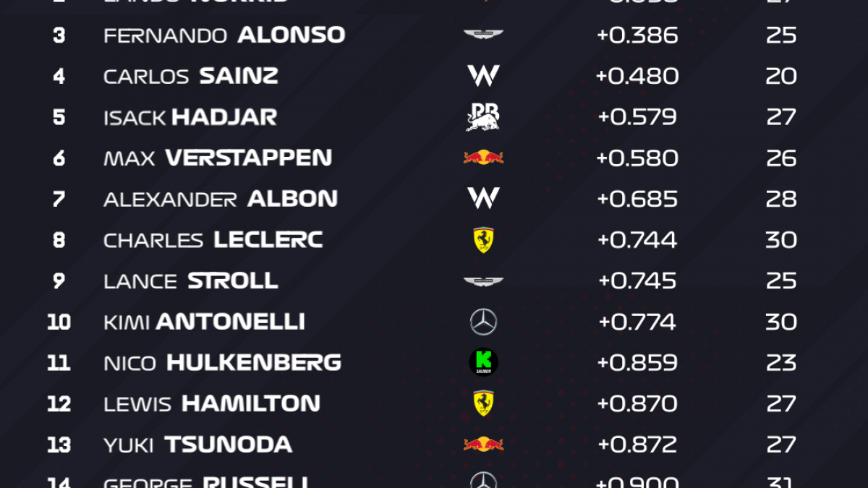Click Ferrari badge next to Charles Leclerc
This screenshot has height=488, width=868.
pos(483,239)
